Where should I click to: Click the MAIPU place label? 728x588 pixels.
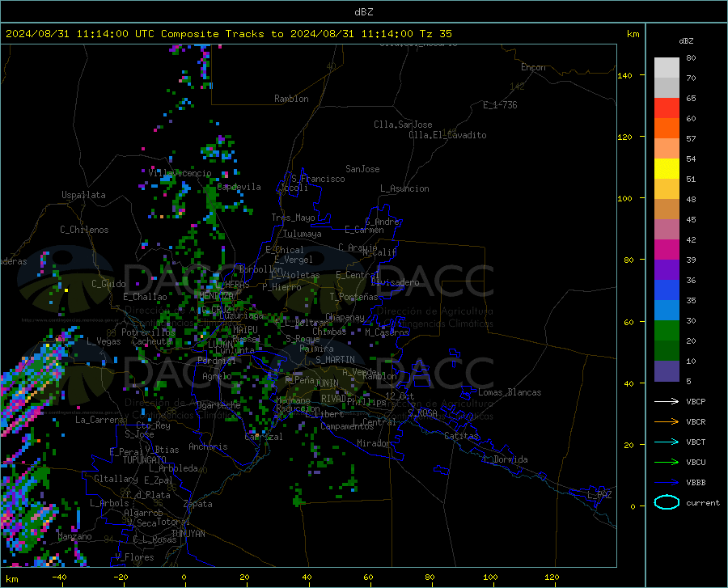pyautogui.click(x=245, y=329)
